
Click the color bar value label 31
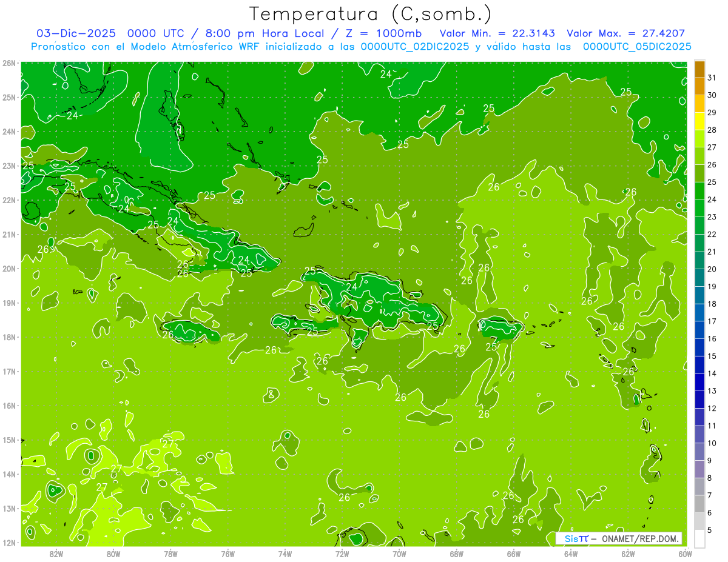click(712, 78)
